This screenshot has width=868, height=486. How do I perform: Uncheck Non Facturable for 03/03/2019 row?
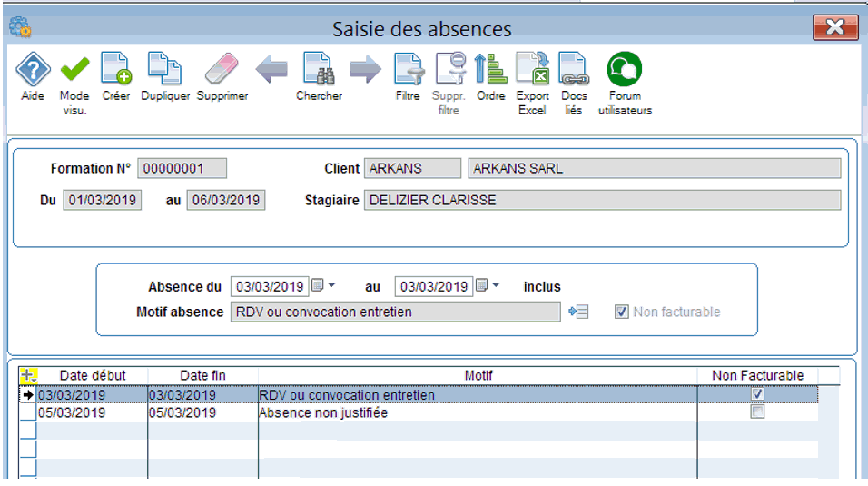757,394
